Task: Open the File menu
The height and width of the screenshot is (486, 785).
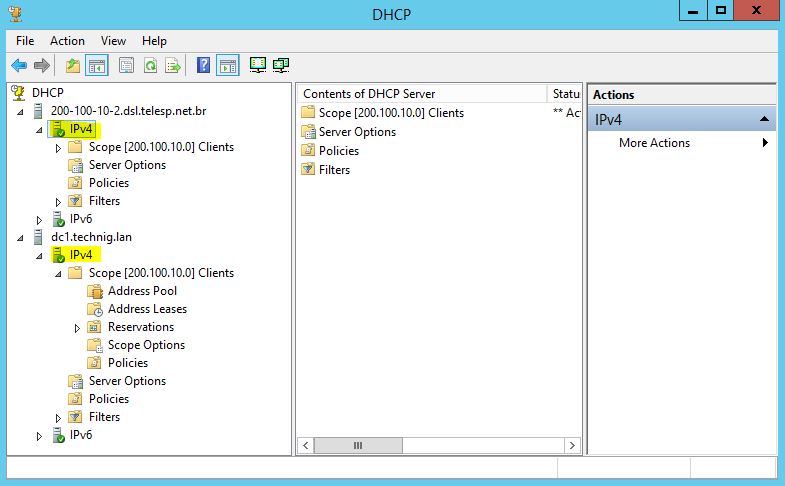Action: [25, 41]
